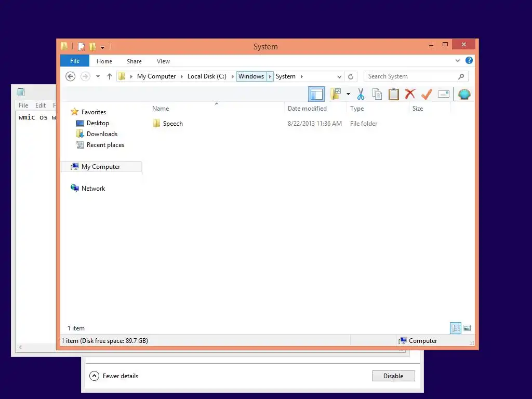Refresh the System folder view
Viewport: 532px width, 399px height.
pos(351,76)
